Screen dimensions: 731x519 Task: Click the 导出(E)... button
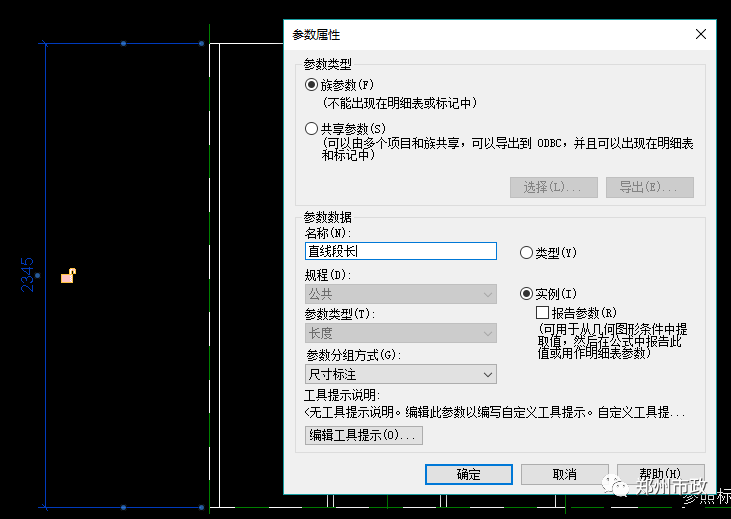(649, 187)
